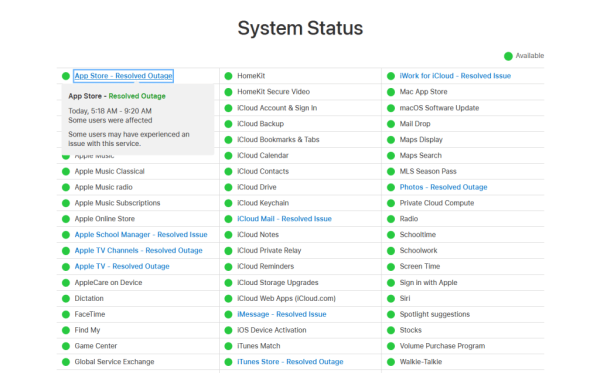Click macOS Software Update text
The width and height of the screenshot is (600, 373).
(439, 108)
